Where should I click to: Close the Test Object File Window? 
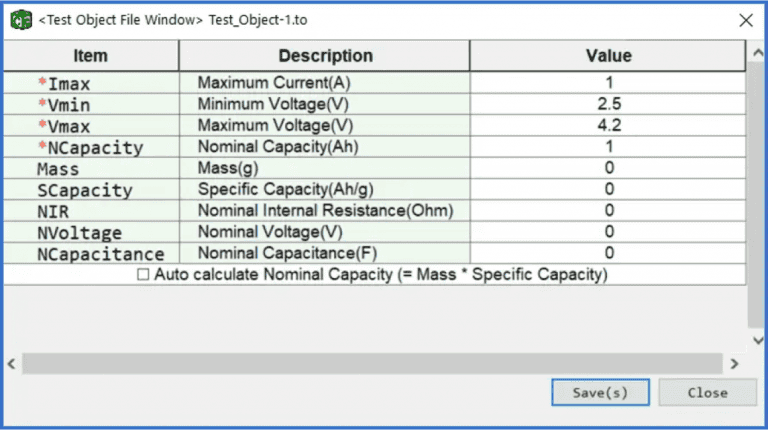(745, 20)
